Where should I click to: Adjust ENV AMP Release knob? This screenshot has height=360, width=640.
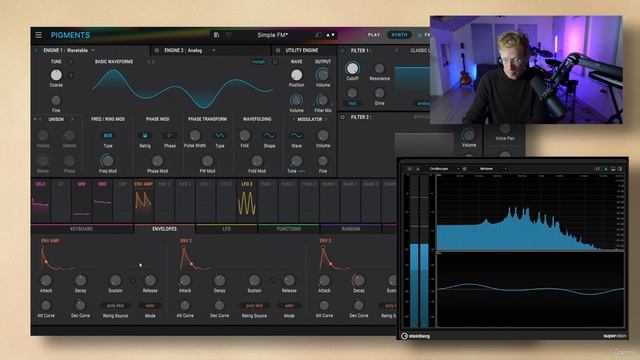click(x=150, y=280)
